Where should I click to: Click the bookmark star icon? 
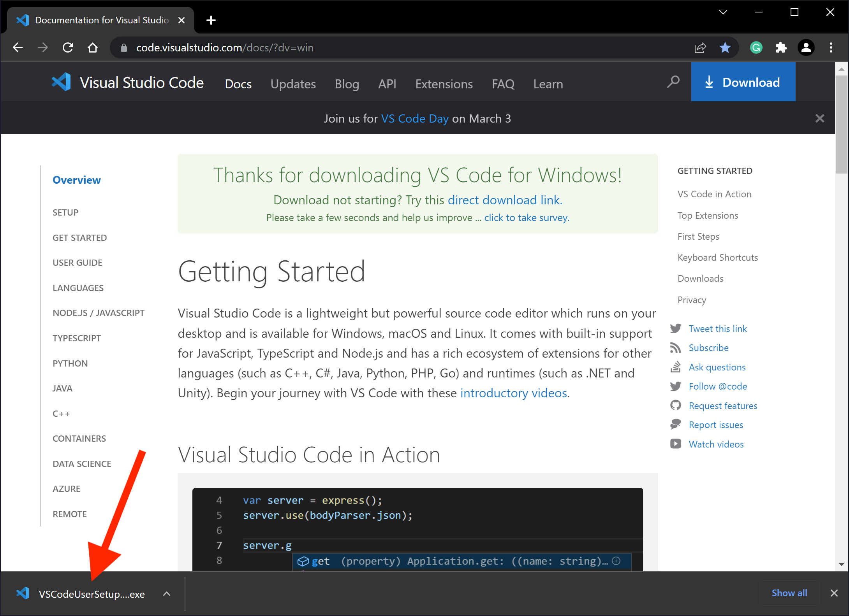click(x=725, y=47)
